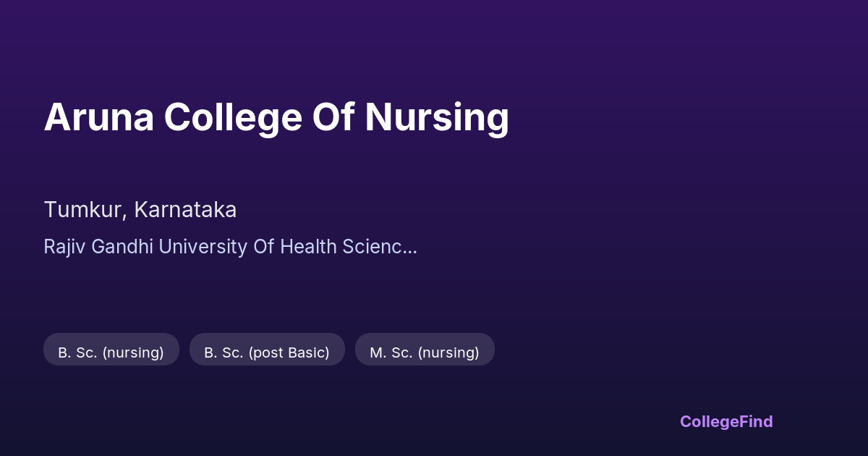Click "Rajiv Gandhi" in the university line

98,247
